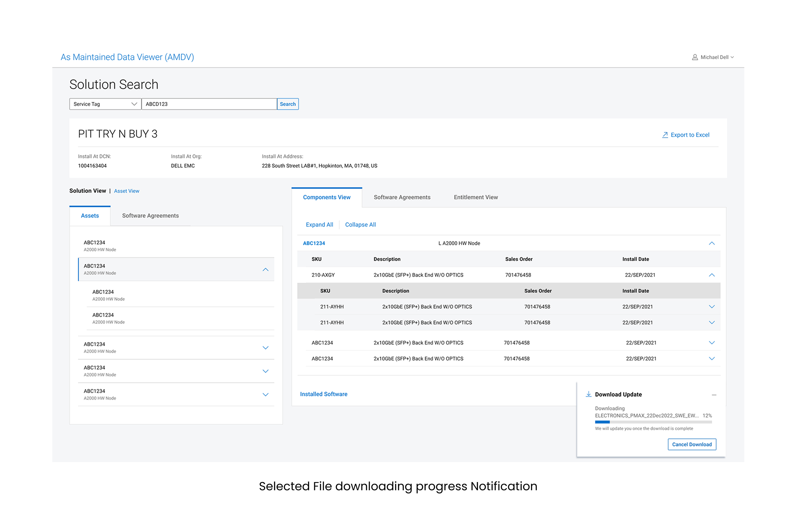Screen dimensions: 796x532
Task: Select the Assets tab in left panel
Action: pos(90,216)
